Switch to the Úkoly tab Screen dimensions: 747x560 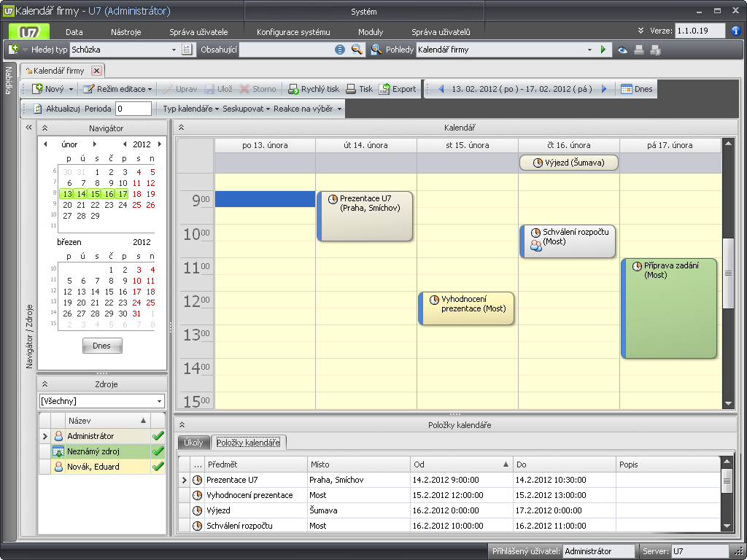point(193,443)
